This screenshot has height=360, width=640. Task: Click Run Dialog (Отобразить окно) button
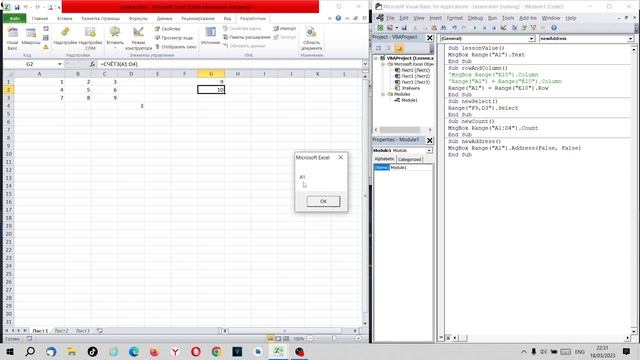pos(176,47)
